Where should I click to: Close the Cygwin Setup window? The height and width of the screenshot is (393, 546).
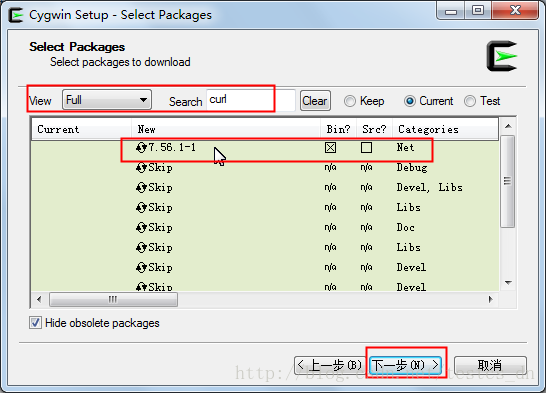(515, 11)
